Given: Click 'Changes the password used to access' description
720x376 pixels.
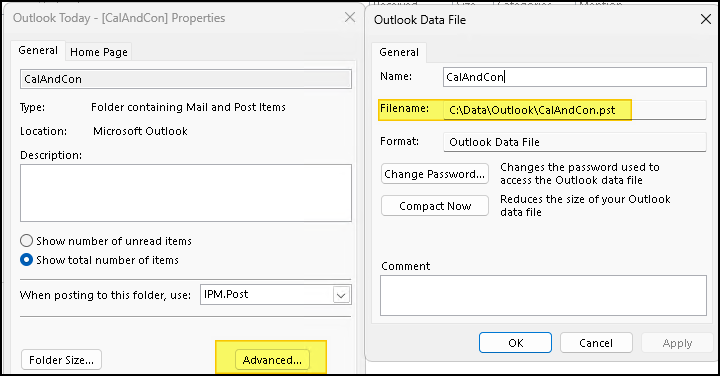Looking at the screenshot, I should (x=579, y=173).
